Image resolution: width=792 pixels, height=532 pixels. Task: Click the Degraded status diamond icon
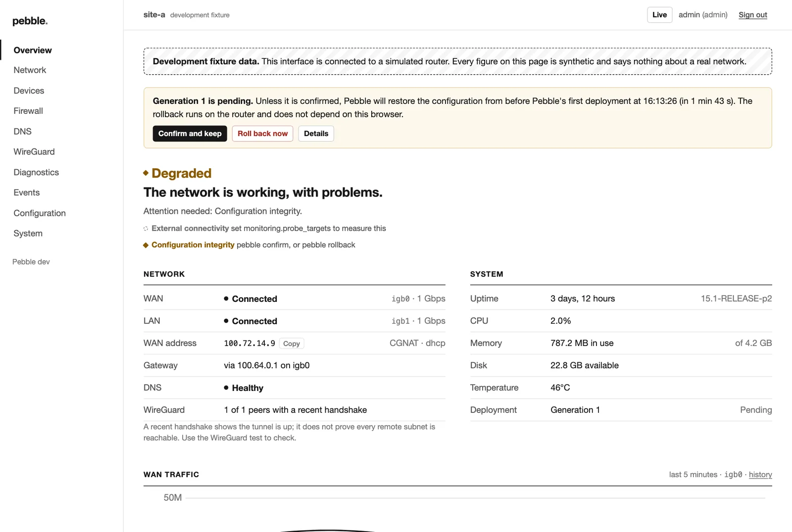pyautogui.click(x=146, y=173)
